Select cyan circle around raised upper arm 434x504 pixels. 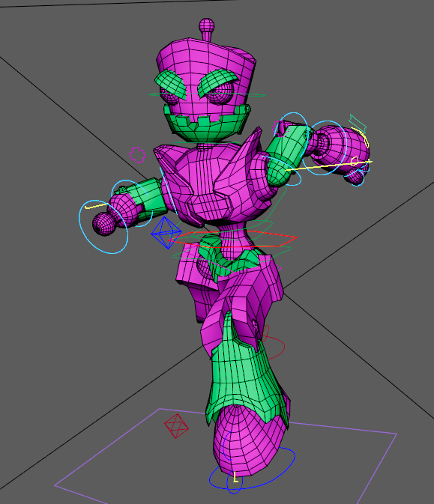pyautogui.click(x=293, y=133)
